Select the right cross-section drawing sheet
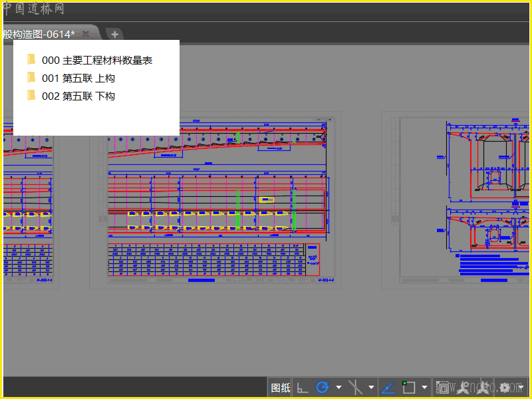532x399 pixels. [456, 200]
